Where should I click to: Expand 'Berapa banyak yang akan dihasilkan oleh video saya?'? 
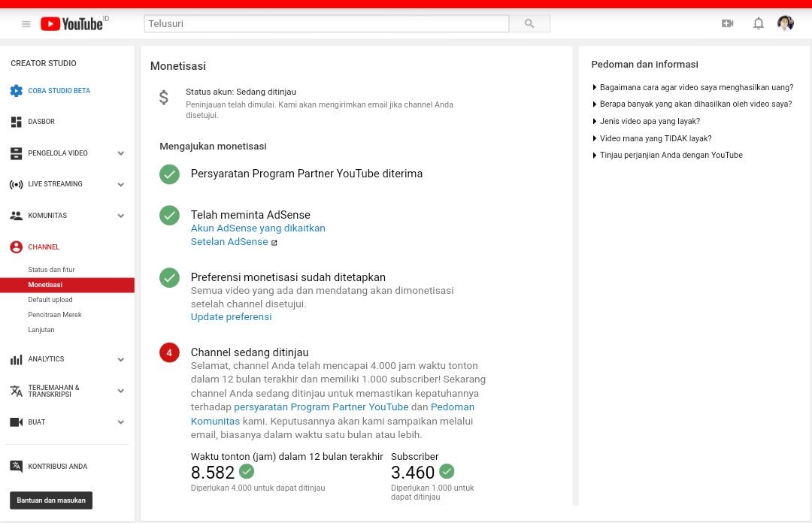tap(692, 104)
